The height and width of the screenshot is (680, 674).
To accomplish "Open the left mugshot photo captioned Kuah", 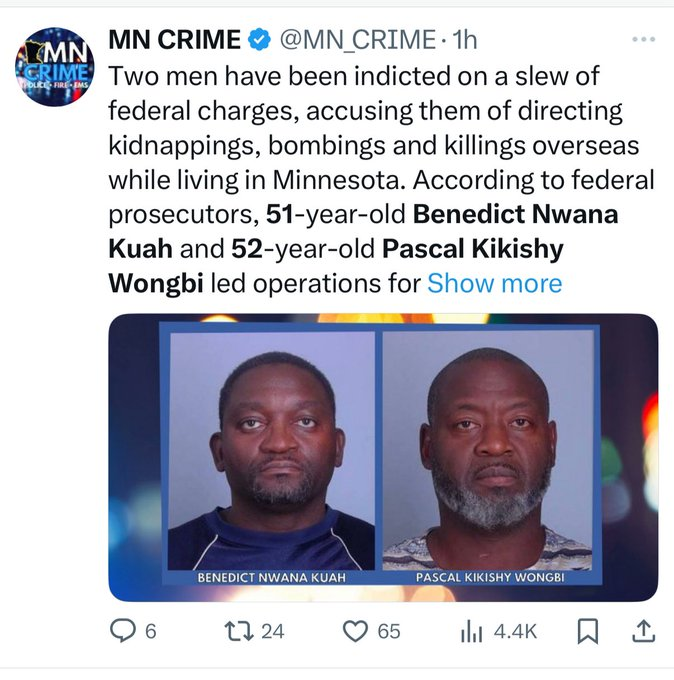I will pyautogui.click(x=271, y=450).
